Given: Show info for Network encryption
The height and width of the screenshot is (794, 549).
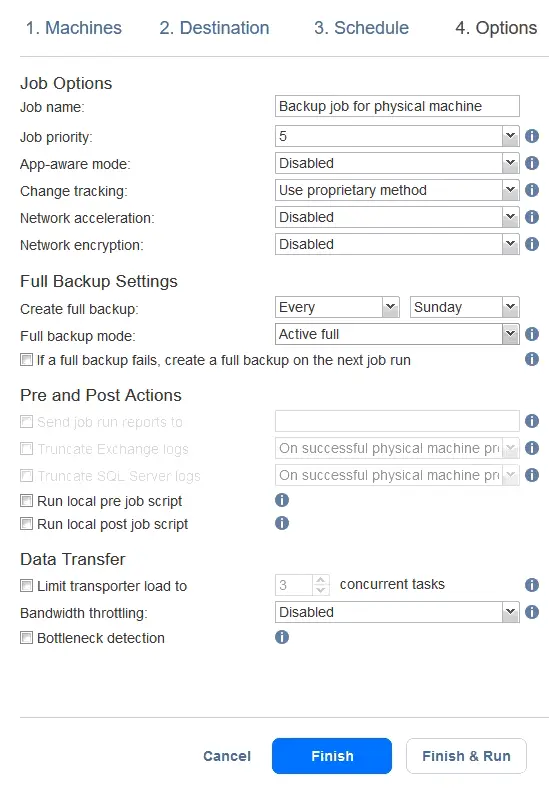Looking at the screenshot, I should 531,244.
